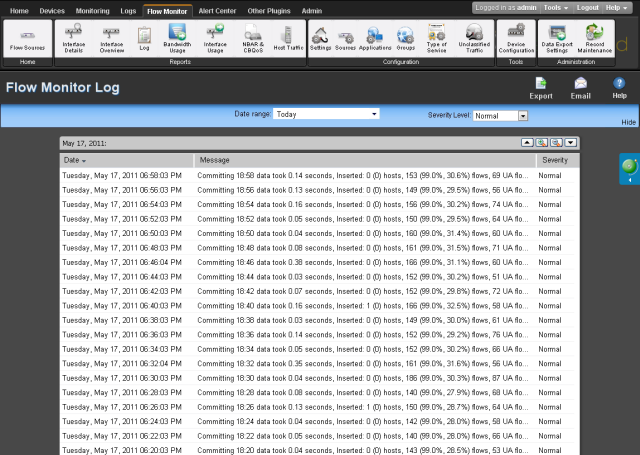Email the flow monitor log
This screenshot has height=455, width=640.
click(x=580, y=89)
